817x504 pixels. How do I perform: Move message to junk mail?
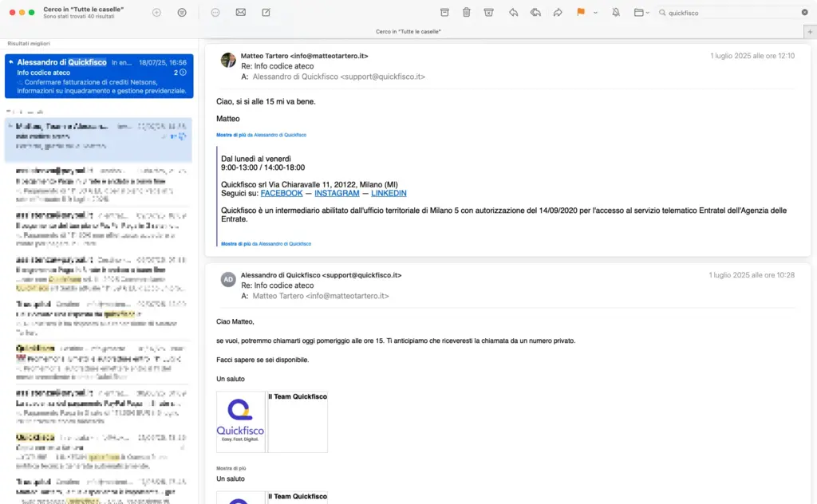point(489,13)
